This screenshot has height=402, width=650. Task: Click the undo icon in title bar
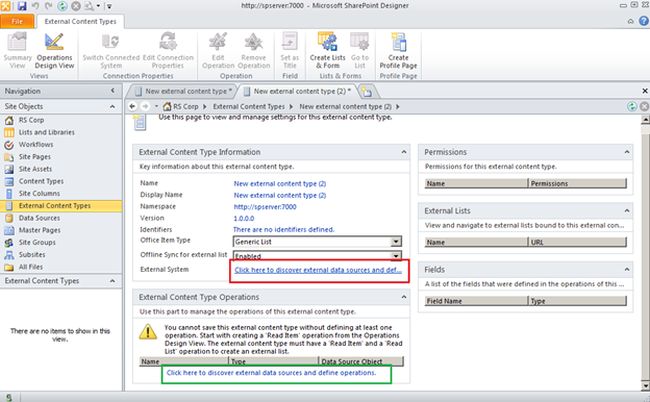[x=35, y=6]
